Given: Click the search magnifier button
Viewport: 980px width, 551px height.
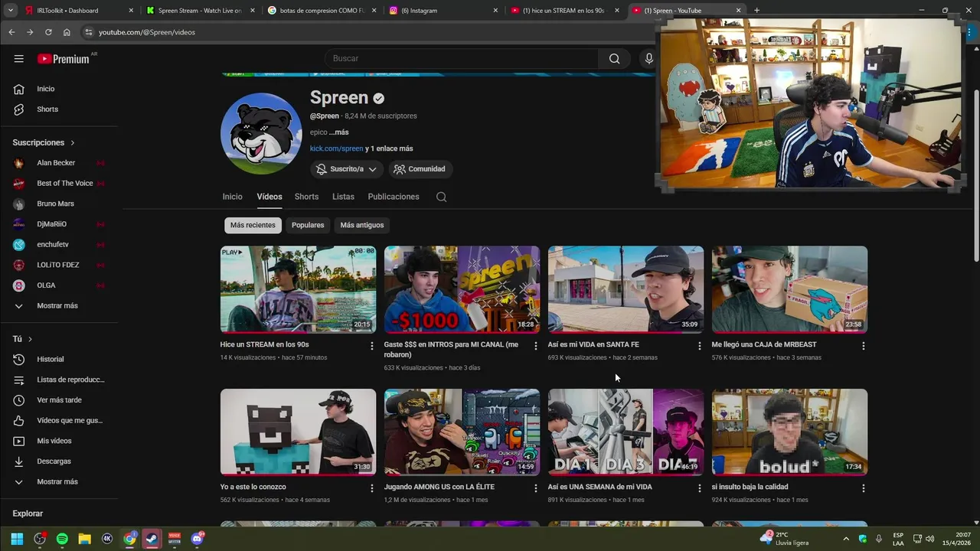Looking at the screenshot, I should coord(614,59).
